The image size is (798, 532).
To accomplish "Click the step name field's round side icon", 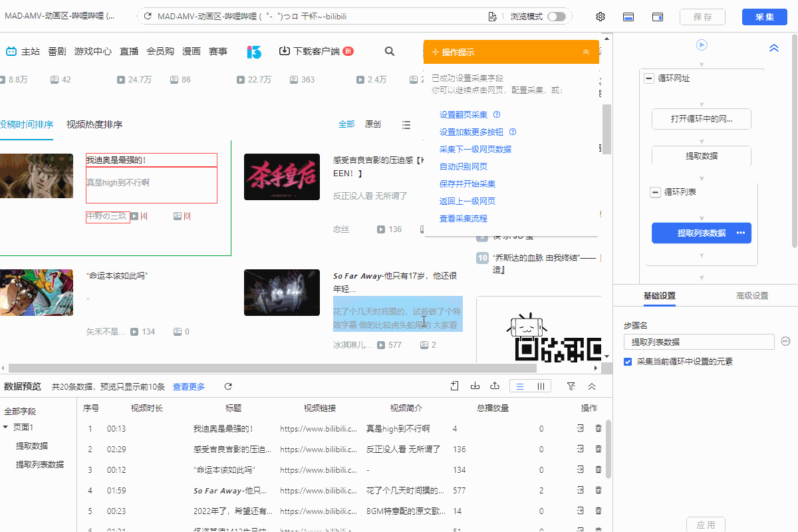I will pyautogui.click(x=785, y=342).
